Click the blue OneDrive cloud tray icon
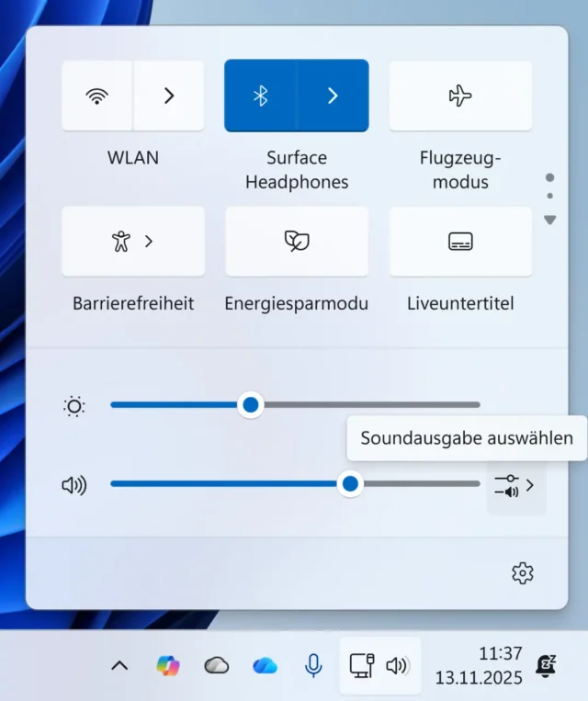Viewport: 588px width, 701px height. [x=266, y=666]
